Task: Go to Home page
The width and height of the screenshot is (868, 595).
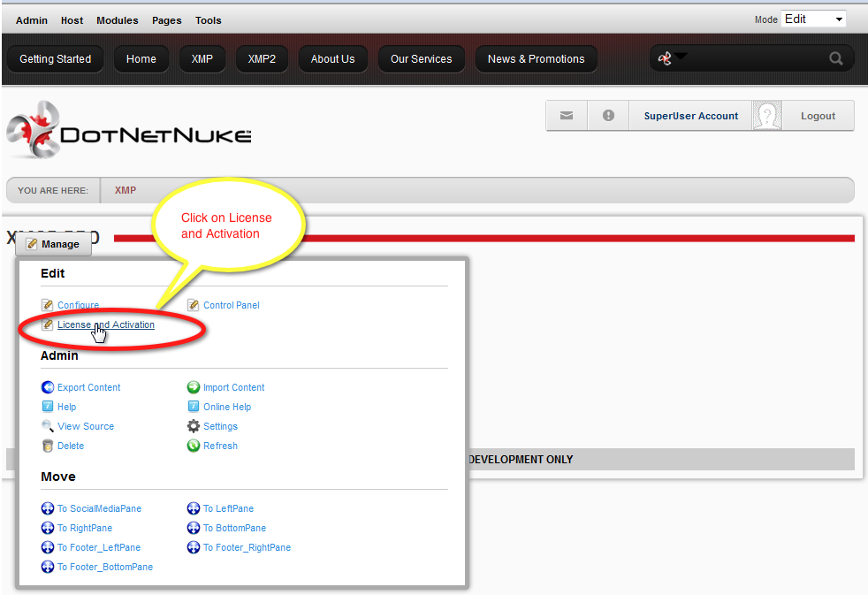Action: 141,58
